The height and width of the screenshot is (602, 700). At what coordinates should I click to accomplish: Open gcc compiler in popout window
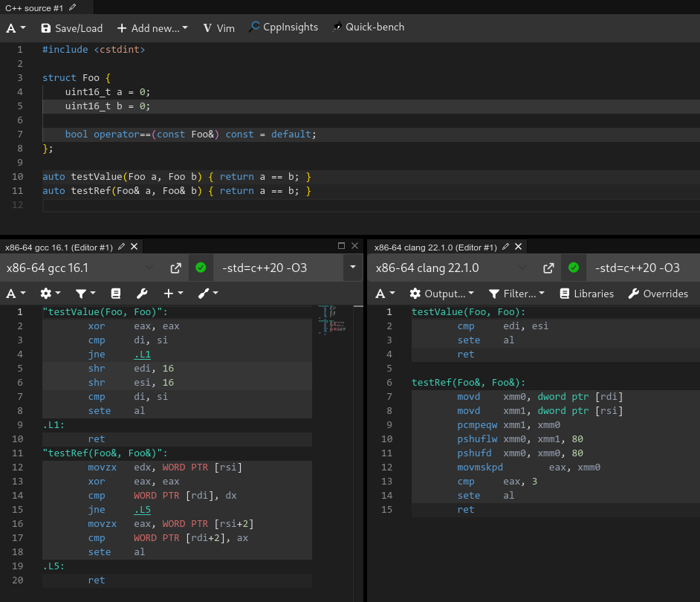click(x=176, y=268)
